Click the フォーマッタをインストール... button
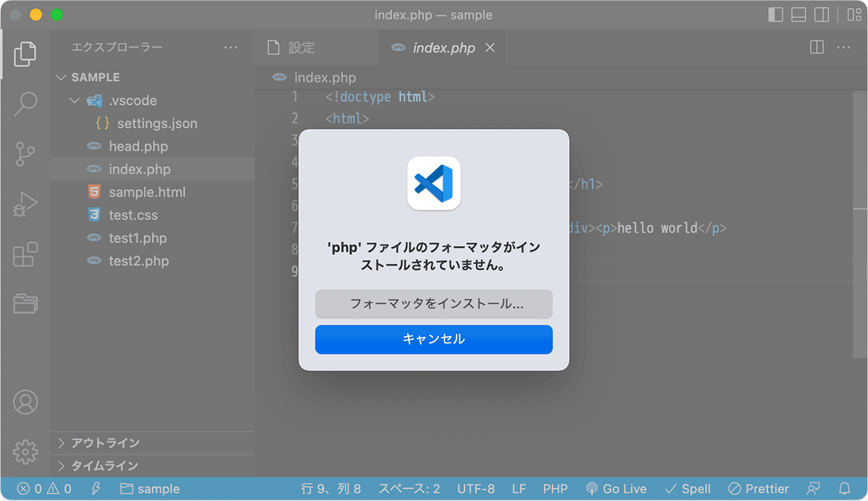Image resolution: width=868 pixels, height=501 pixels. click(x=433, y=304)
